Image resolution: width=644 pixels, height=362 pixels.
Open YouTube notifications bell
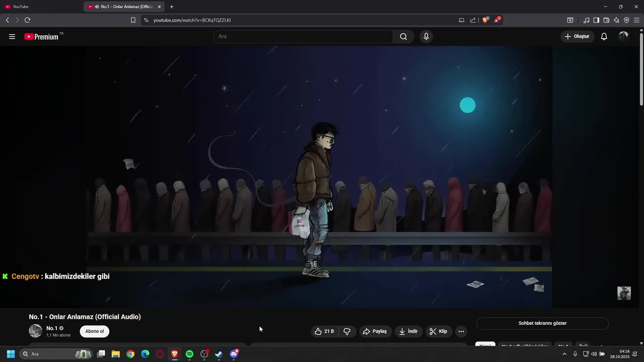(x=604, y=37)
